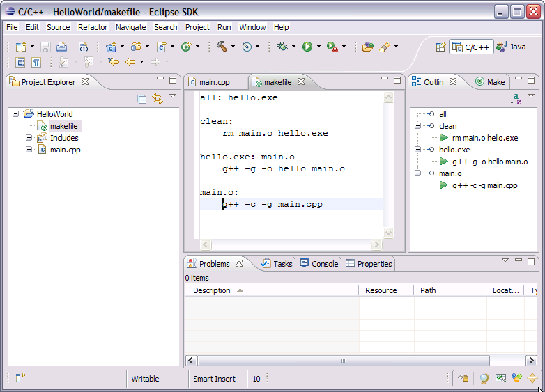Click the New C Source File icon

161,47
